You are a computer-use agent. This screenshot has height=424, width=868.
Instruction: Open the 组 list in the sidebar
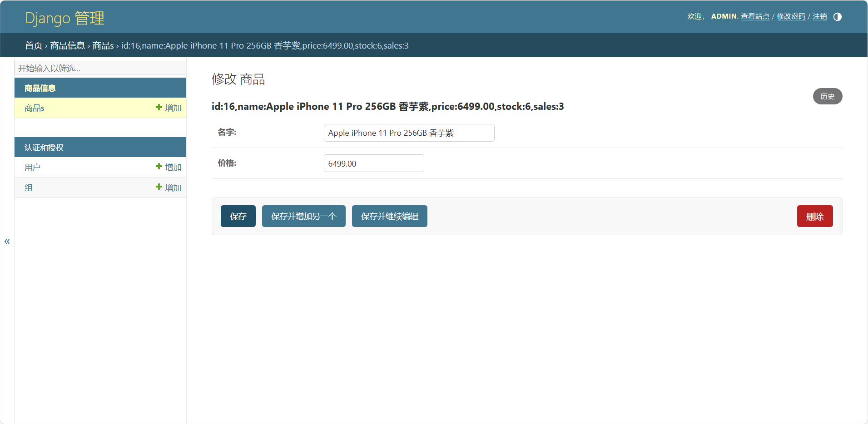tap(29, 187)
